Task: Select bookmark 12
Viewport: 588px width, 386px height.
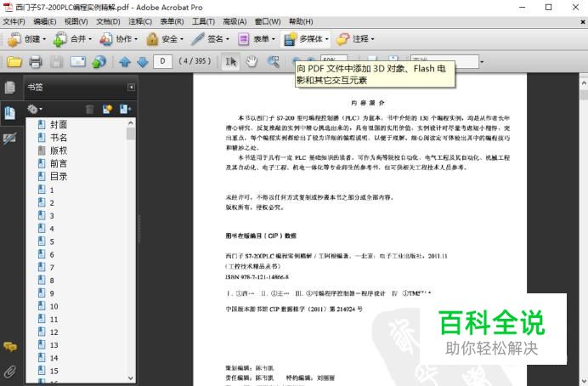Action: (54, 332)
